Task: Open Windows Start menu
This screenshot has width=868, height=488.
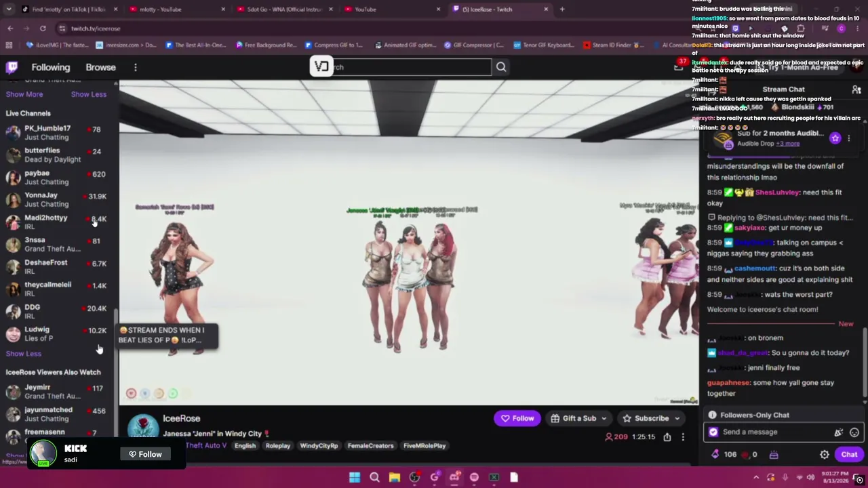Action: coord(355,477)
